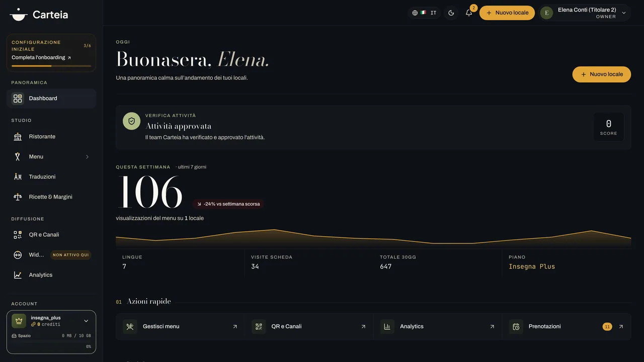The width and height of the screenshot is (644, 362).
Task: Expand the insegna_plus account chevron
Action: click(x=86, y=321)
